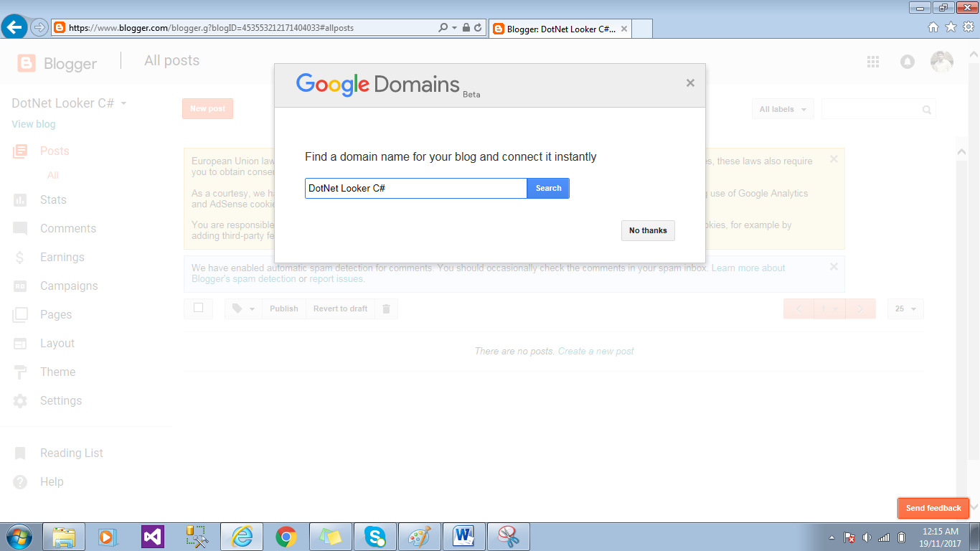Click the trash delete icon
This screenshot has height=551, width=980.
[x=386, y=309]
